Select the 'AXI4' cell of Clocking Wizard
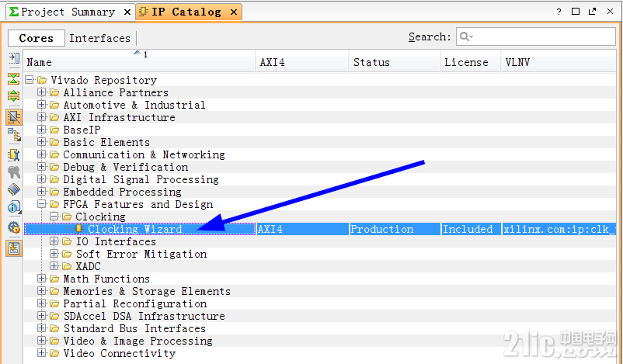 pyautogui.click(x=303, y=229)
